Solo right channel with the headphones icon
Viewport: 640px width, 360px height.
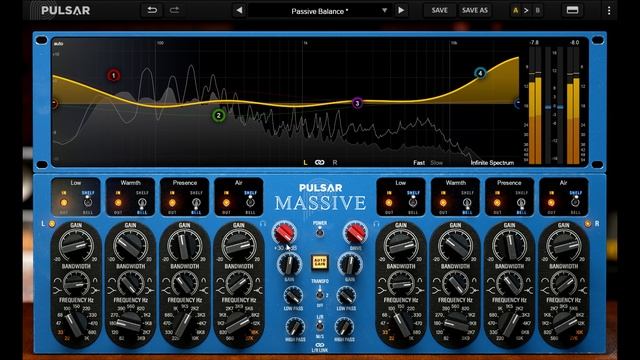[x=376, y=224]
